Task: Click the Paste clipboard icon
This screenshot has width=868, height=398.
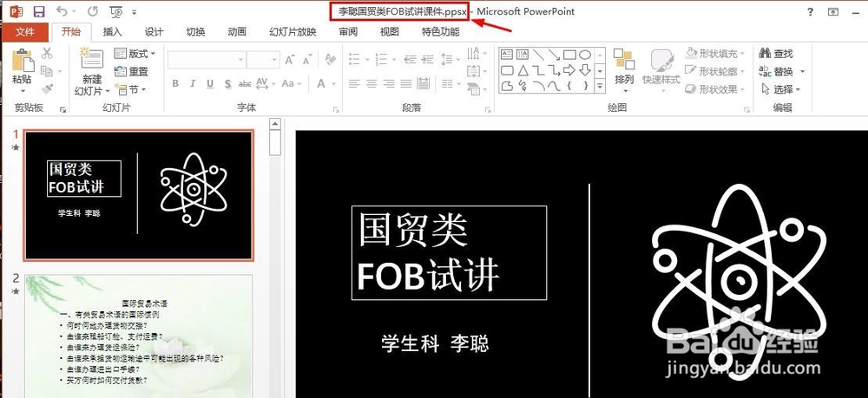Action: pos(23,60)
